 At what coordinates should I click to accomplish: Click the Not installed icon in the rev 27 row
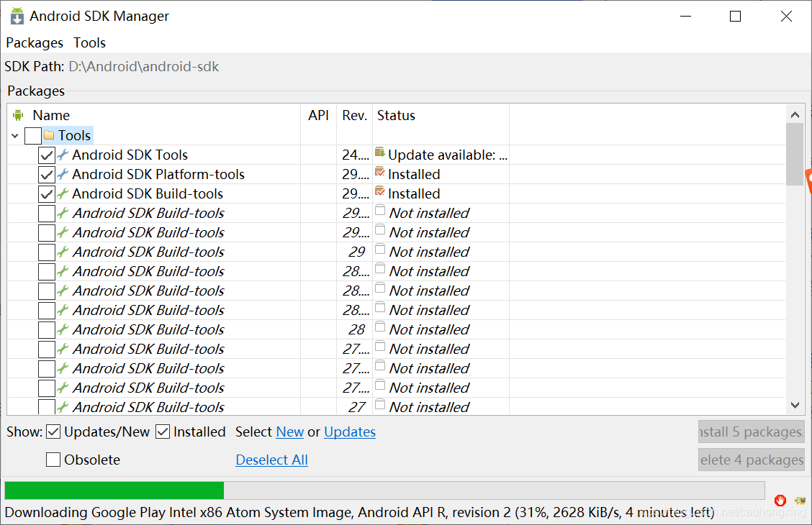pyautogui.click(x=380, y=404)
